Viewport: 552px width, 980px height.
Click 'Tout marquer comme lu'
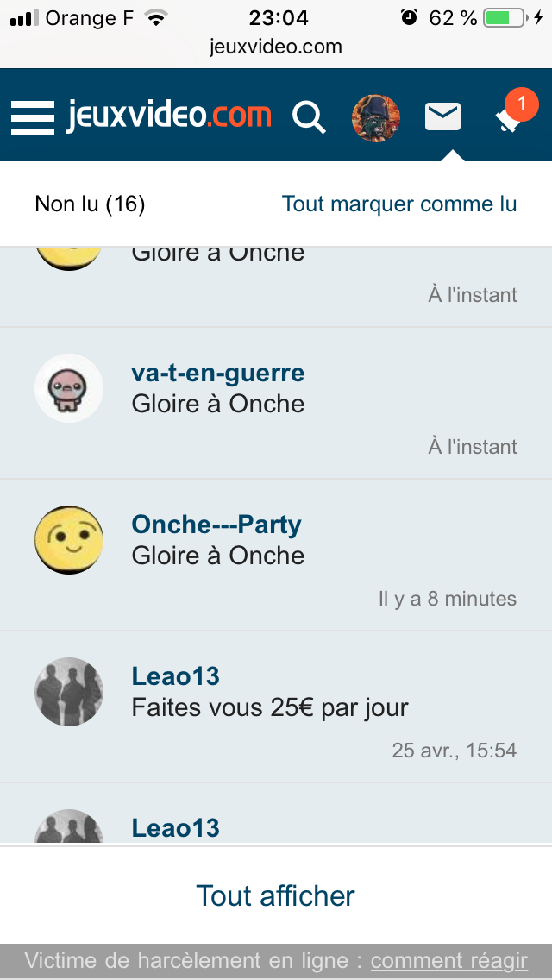399,204
